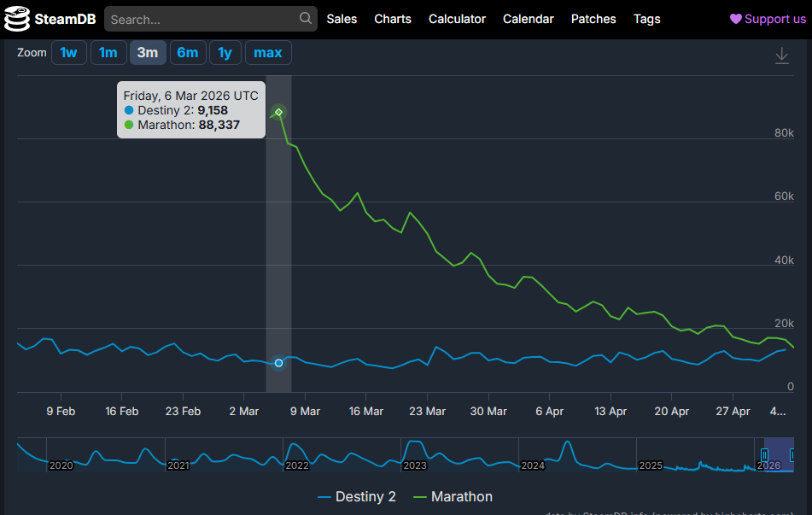Set zoom to 6m
This screenshot has width=812, height=515.
(x=188, y=53)
